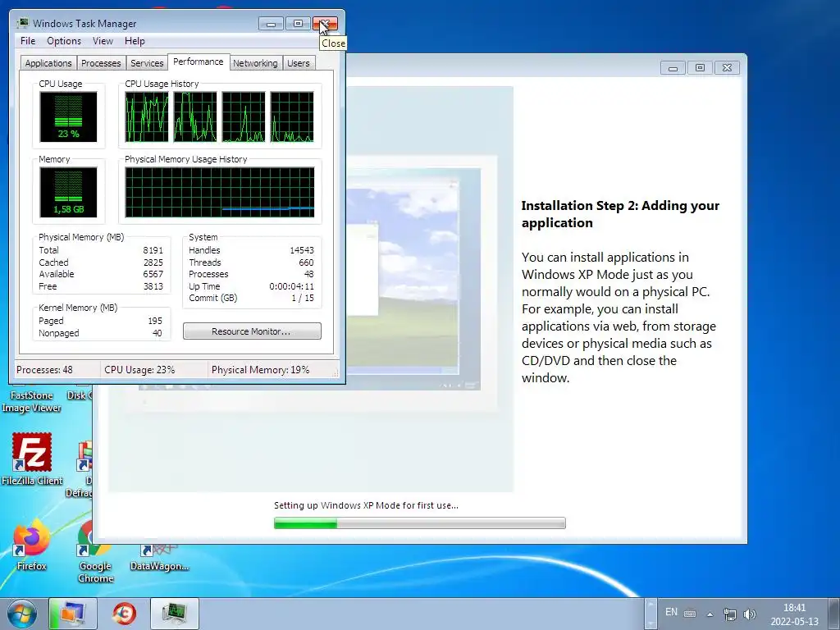Close the Windows XP Mode setup window
Viewport: 840px width, 630px height.
click(x=727, y=68)
